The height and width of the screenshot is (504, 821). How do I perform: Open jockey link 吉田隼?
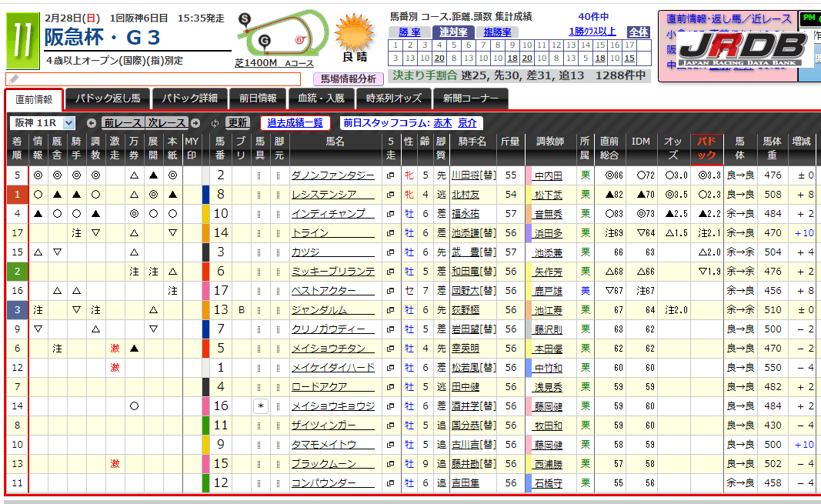point(466,483)
